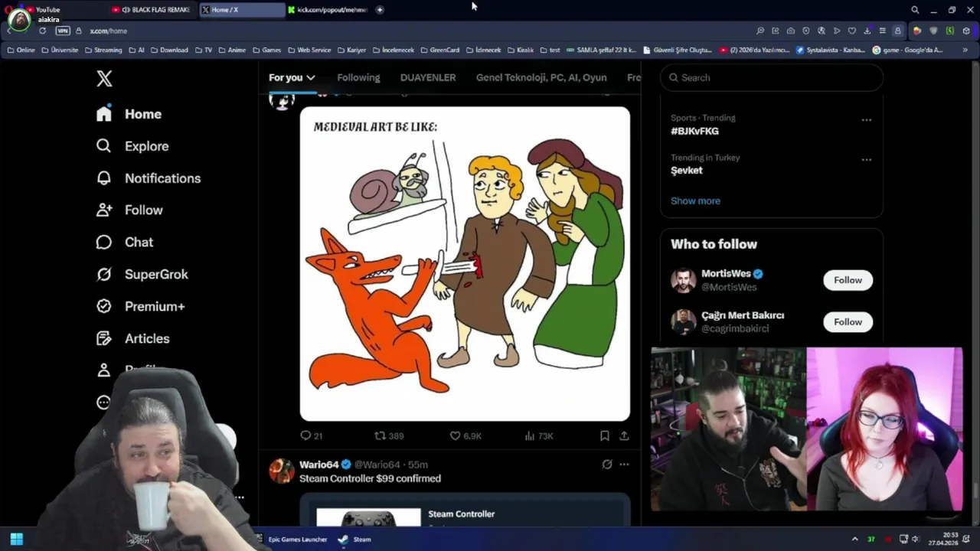This screenshot has height=551, width=980.
Task: Open Epic Games Launcher in taskbar
Action: (x=291, y=539)
